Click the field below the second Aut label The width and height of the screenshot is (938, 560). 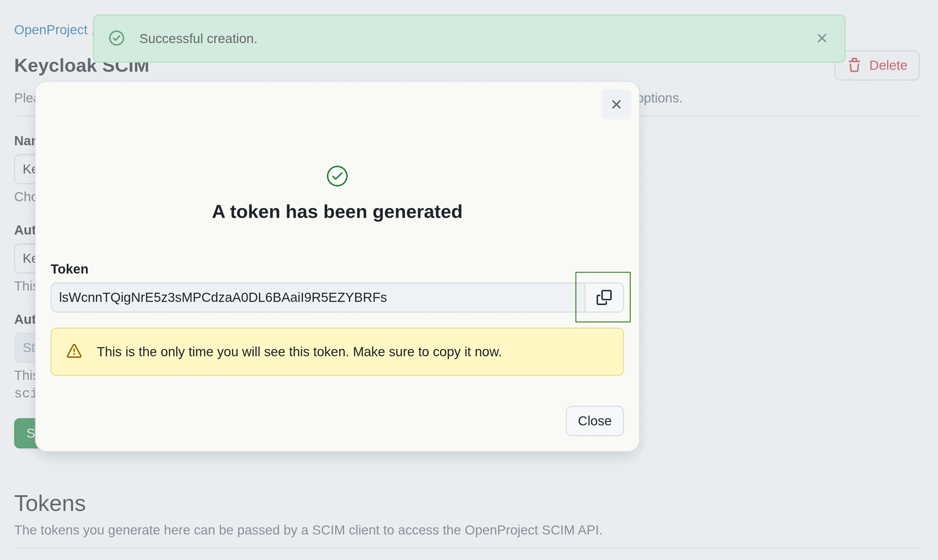26,347
